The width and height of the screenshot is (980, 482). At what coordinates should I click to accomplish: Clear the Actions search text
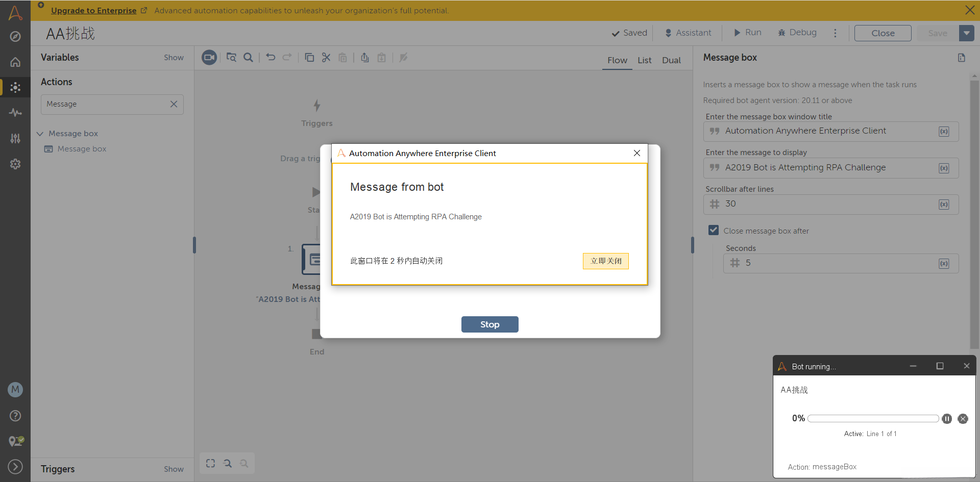click(x=174, y=104)
